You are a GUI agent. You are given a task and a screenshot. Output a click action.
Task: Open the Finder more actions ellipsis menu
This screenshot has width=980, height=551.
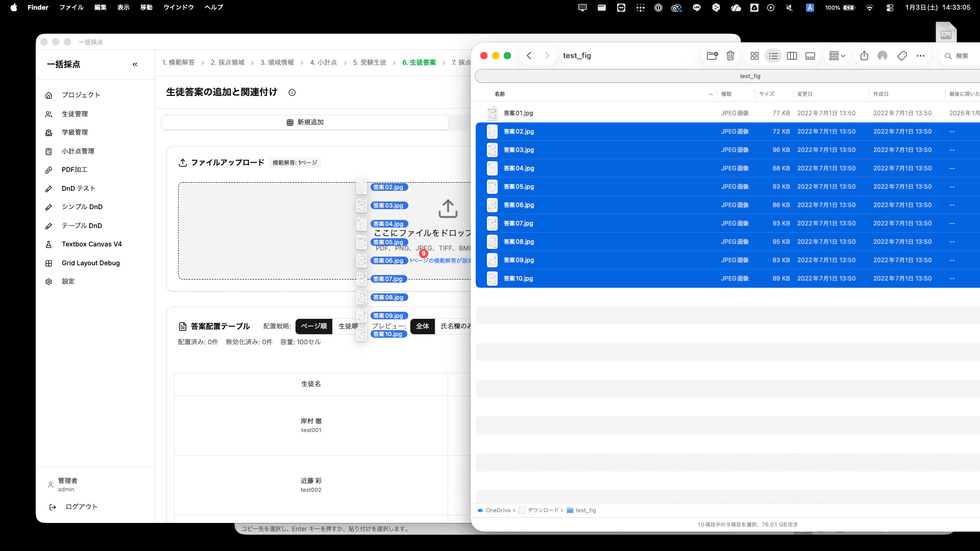click(x=920, y=56)
